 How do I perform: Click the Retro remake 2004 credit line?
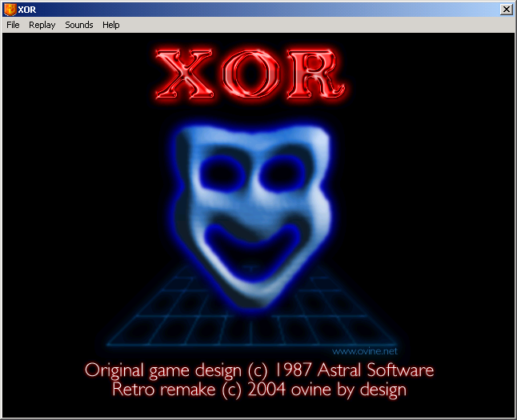click(x=259, y=390)
